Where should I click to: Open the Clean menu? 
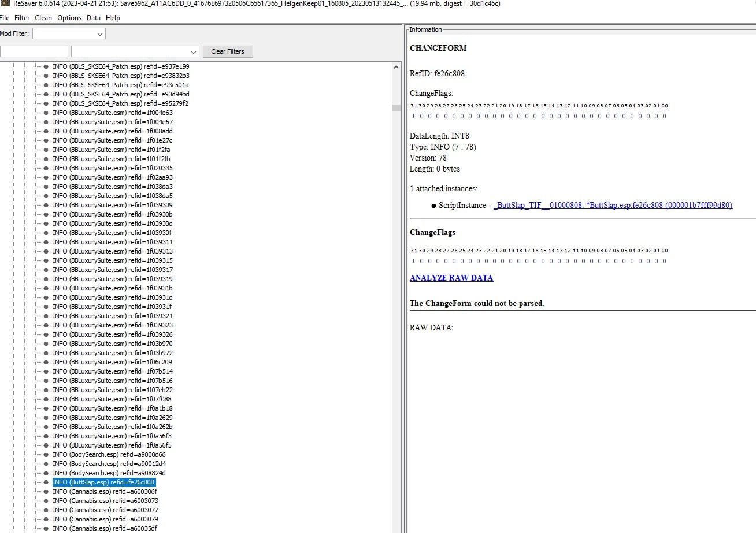pyautogui.click(x=43, y=18)
